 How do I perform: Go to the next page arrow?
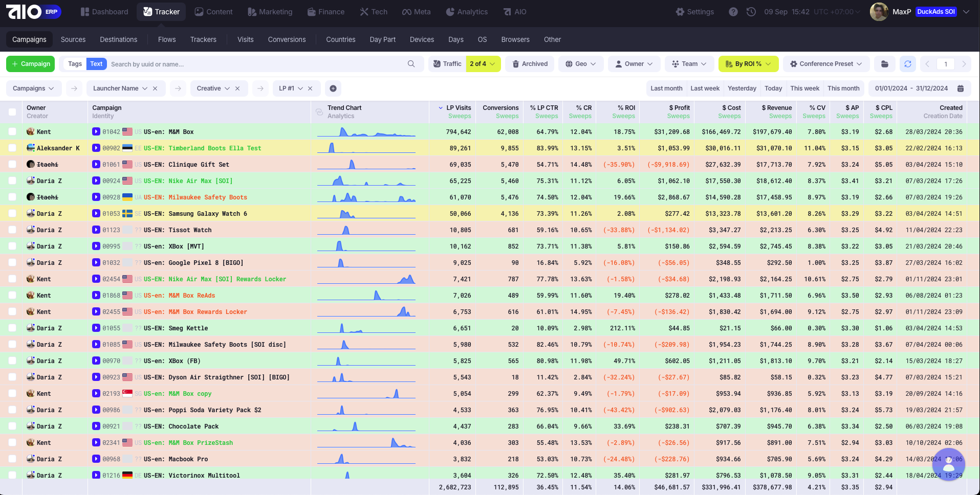click(964, 64)
